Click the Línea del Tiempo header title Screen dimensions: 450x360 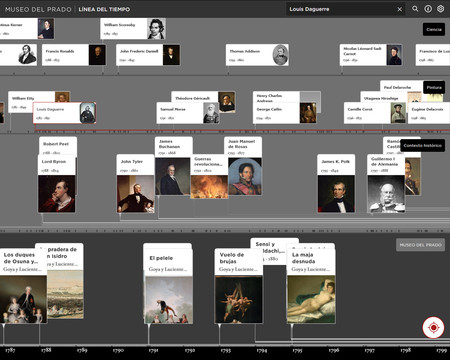pyautogui.click(x=104, y=9)
